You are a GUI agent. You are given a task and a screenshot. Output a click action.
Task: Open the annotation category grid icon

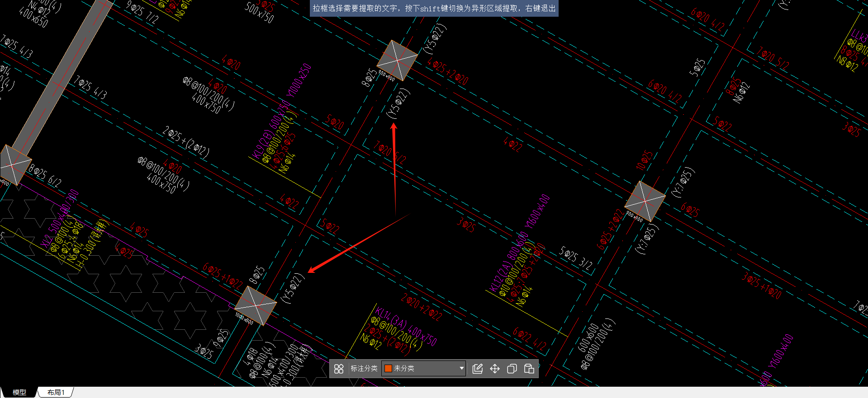point(339,369)
